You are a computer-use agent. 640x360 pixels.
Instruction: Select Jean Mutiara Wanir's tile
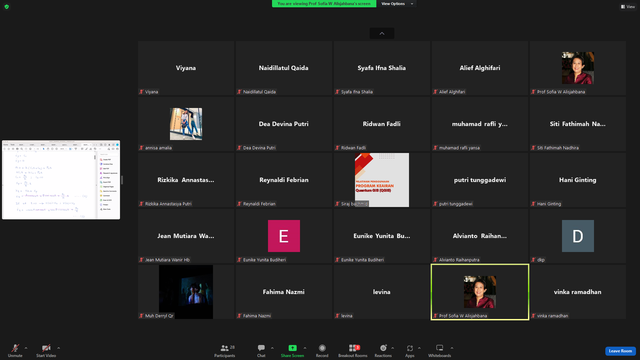186,236
